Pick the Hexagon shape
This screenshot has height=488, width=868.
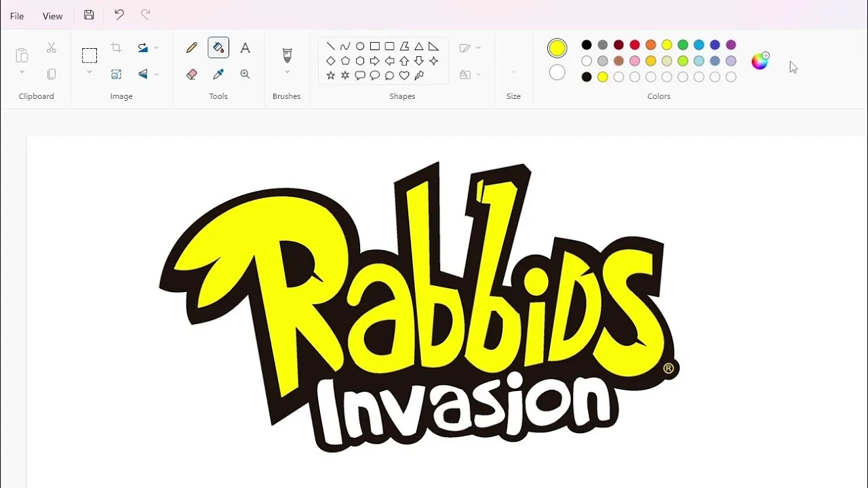[360, 61]
